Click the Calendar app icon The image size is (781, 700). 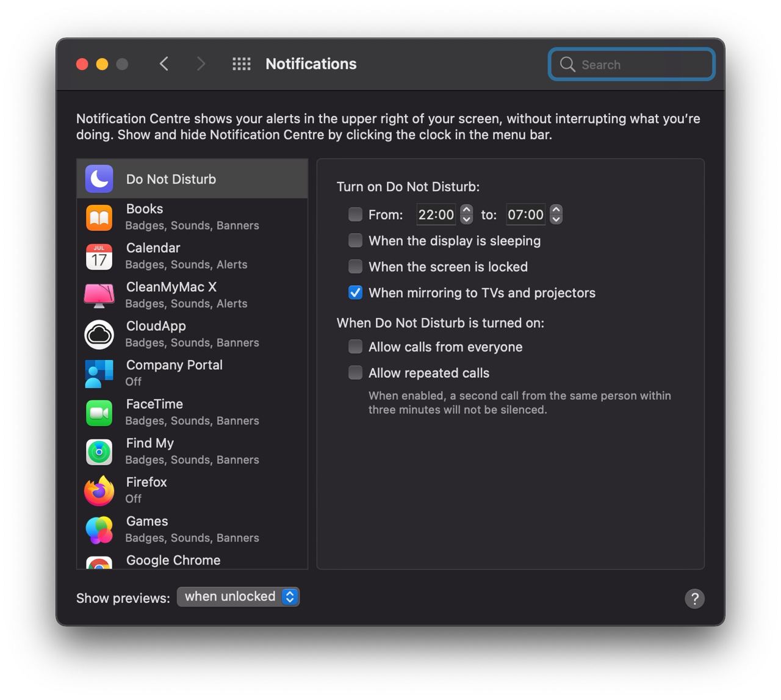point(99,257)
